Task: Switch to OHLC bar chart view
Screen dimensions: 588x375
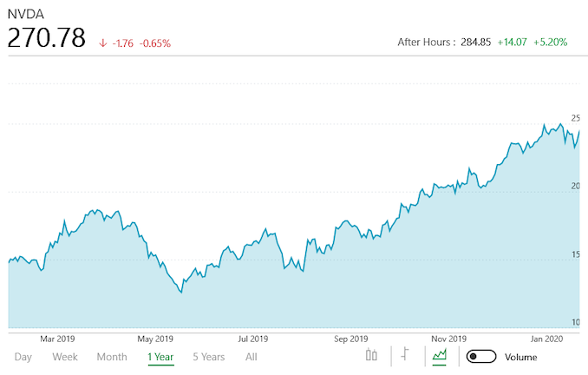Action: (x=404, y=355)
